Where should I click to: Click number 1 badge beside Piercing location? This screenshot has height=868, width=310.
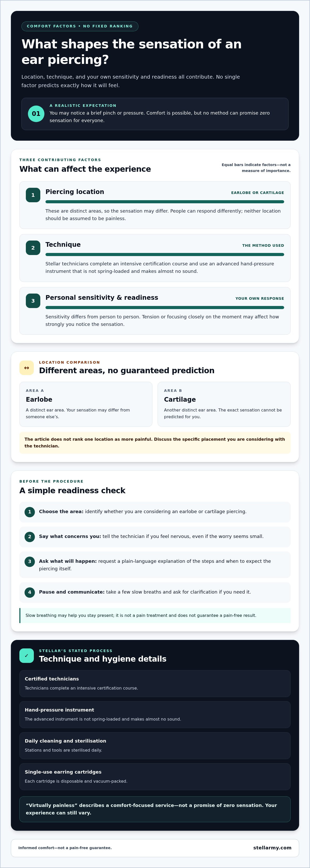[x=33, y=195]
